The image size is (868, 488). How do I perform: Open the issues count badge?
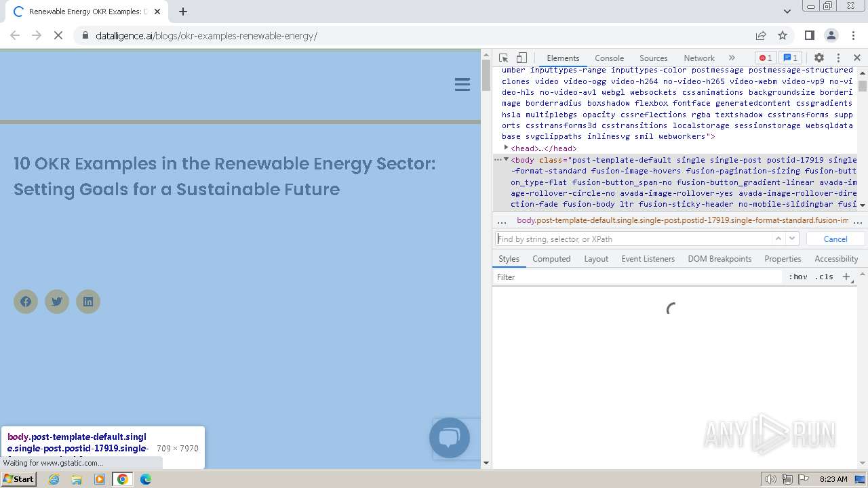pyautogui.click(x=789, y=58)
